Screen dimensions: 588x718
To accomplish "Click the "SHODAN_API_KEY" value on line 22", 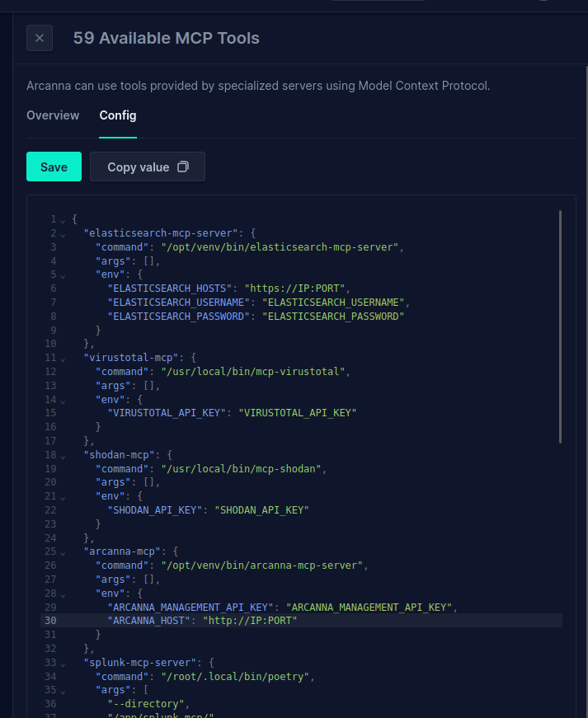I will pos(262,510).
